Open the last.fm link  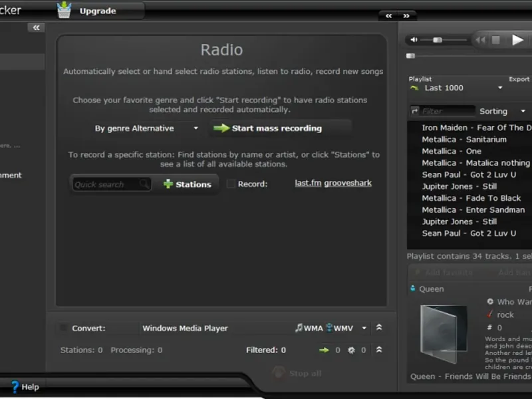308,183
